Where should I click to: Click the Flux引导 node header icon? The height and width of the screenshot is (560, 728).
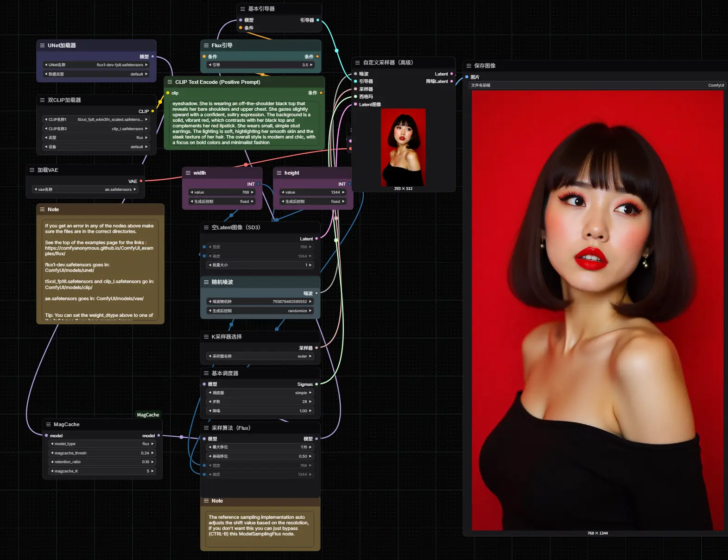[x=206, y=45]
